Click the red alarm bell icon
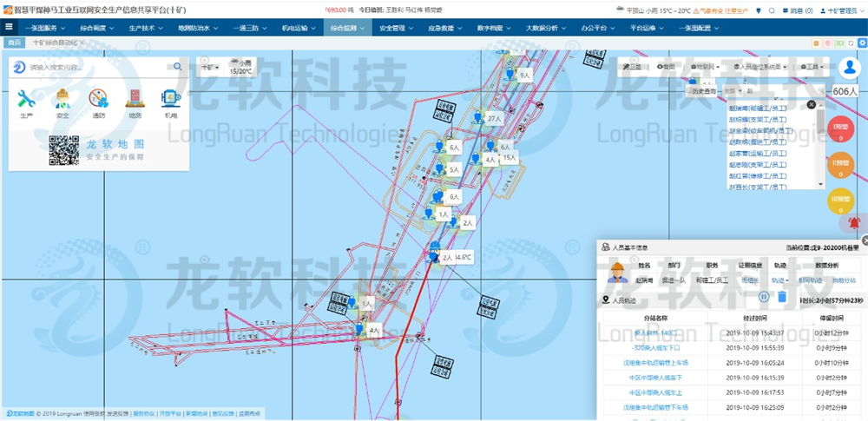Image resolution: width=868 pixels, height=421 pixels. tap(854, 223)
